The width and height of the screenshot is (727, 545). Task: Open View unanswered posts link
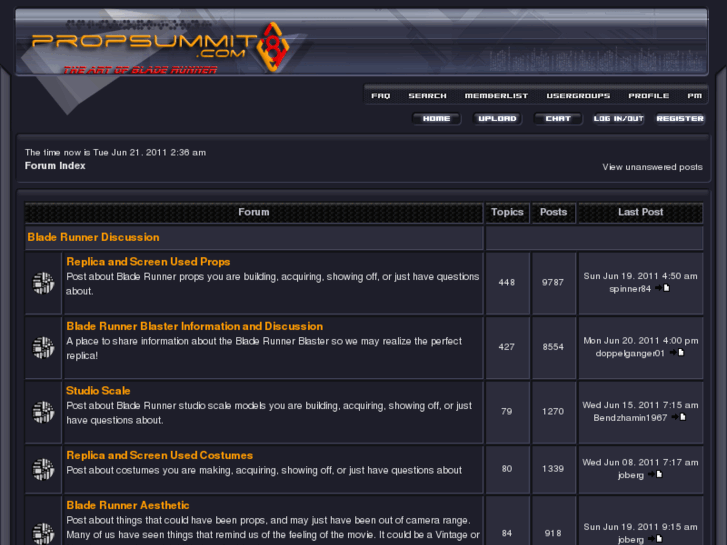652,167
